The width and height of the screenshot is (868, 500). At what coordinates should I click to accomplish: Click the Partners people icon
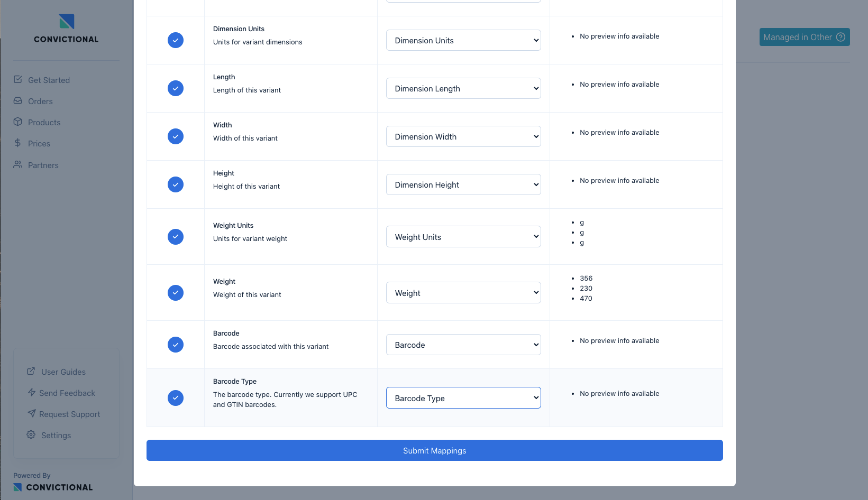pos(18,164)
